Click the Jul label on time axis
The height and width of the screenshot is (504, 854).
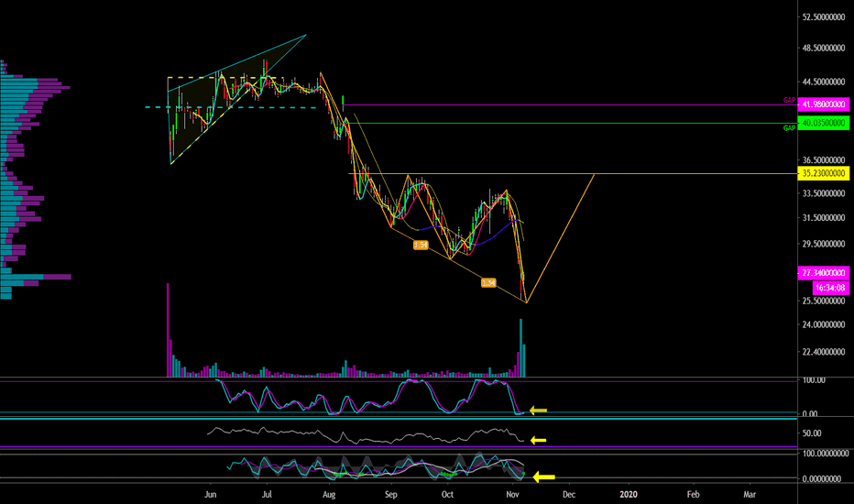coord(267,495)
